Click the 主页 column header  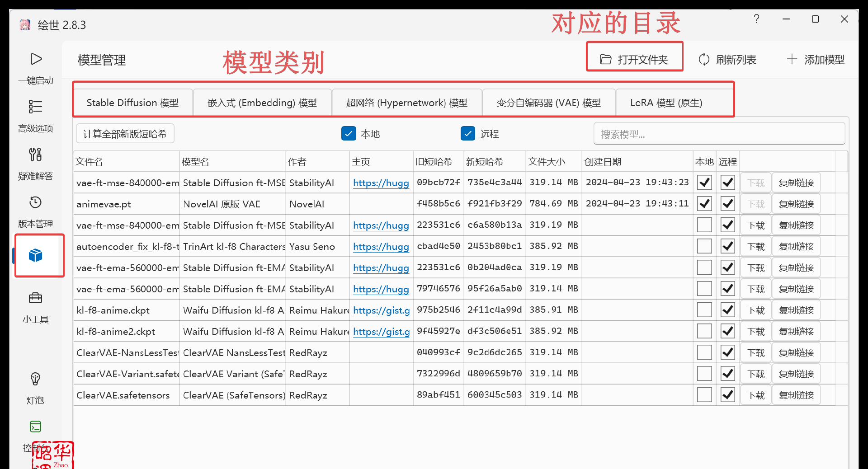[381, 162]
